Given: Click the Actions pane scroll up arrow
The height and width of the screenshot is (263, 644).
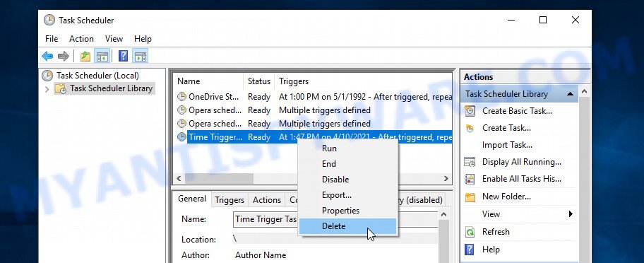Looking at the screenshot, I should tap(584, 92).
